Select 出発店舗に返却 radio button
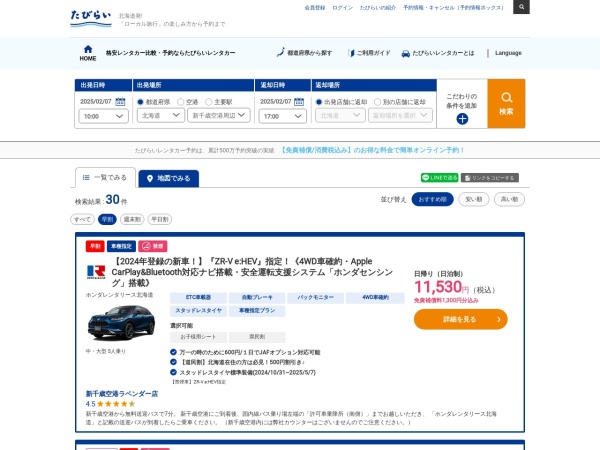Image resolution: width=600 pixels, height=450 pixels. [x=319, y=102]
